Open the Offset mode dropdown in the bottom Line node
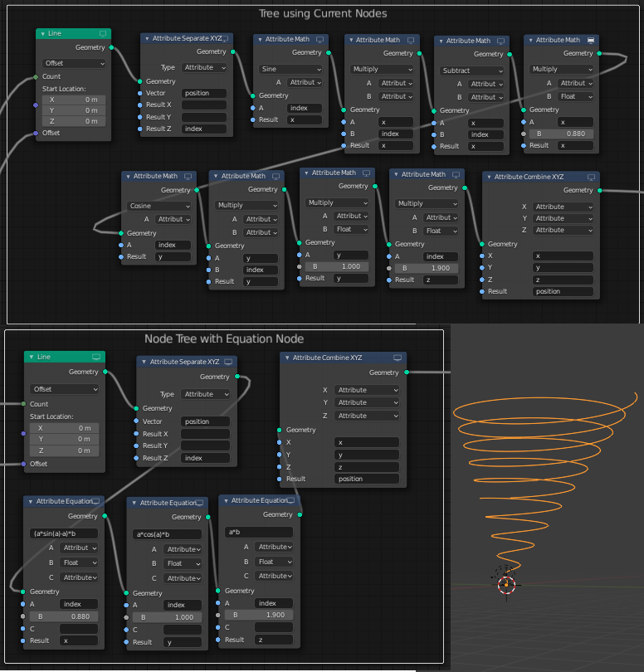Screen dimensions: 644x672 [x=64, y=389]
